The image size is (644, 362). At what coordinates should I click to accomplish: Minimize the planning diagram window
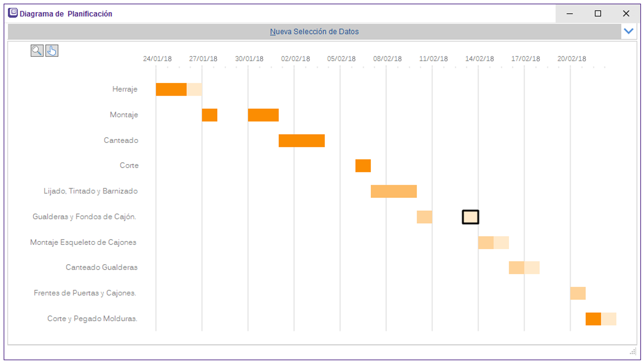pos(570,14)
